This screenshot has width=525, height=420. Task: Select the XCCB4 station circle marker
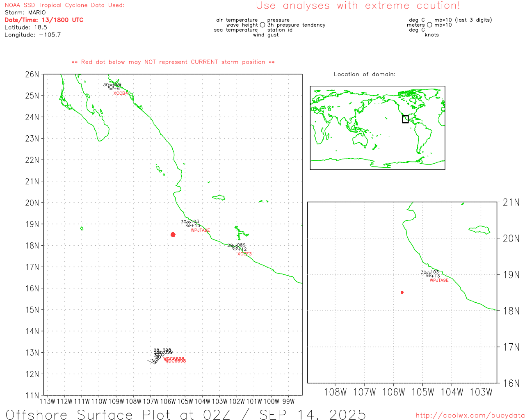tap(111, 87)
